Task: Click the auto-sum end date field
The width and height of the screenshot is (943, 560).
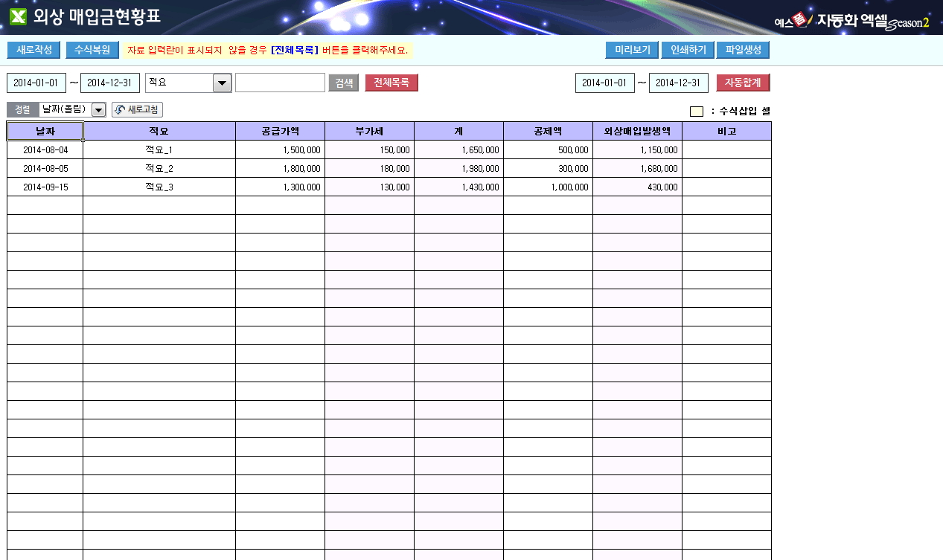Action: pyautogui.click(x=679, y=83)
